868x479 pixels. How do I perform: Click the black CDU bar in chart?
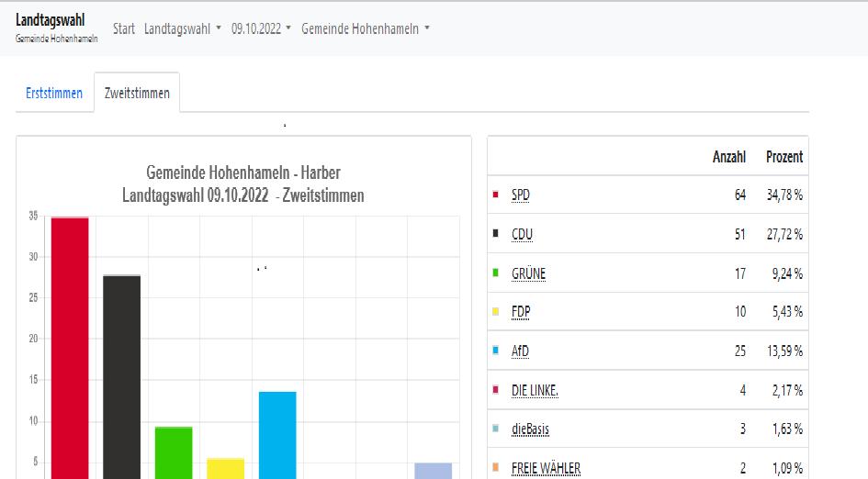[122, 376]
